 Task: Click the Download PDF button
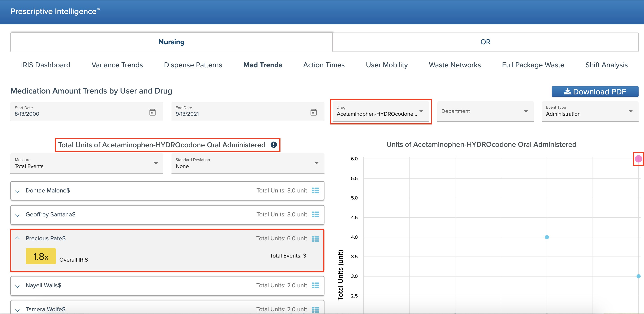coord(595,91)
